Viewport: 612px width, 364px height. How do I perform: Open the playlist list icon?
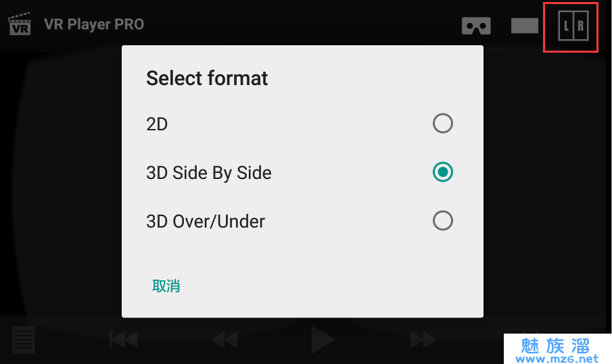(x=24, y=340)
